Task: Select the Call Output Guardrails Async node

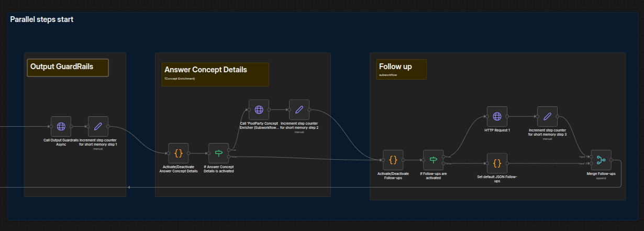Action: click(61, 126)
